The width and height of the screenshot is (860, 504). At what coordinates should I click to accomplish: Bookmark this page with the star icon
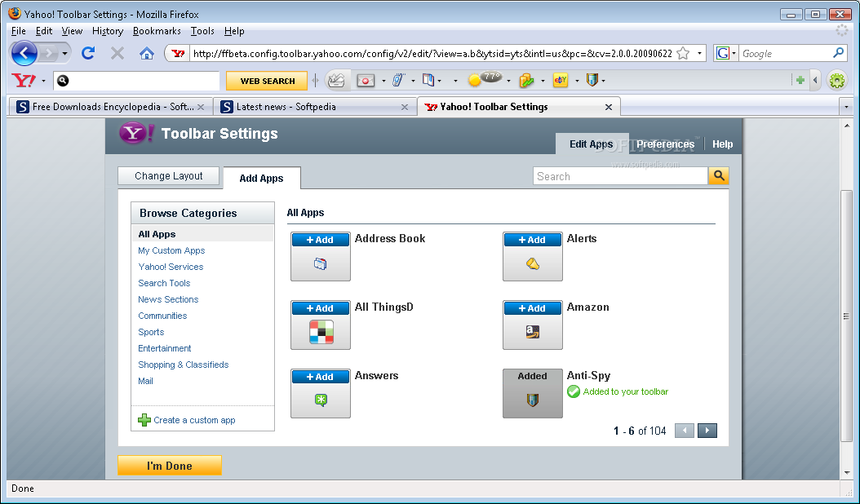(683, 53)
